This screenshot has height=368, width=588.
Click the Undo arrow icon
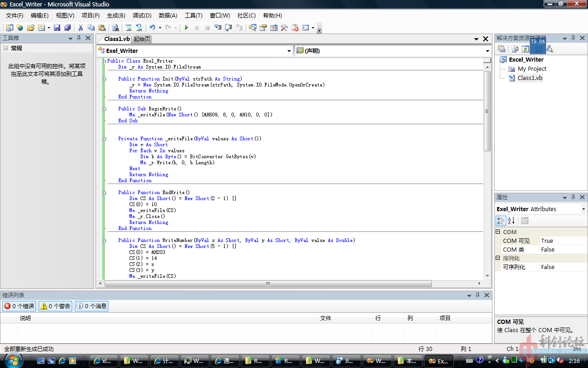tap(152, 28)
